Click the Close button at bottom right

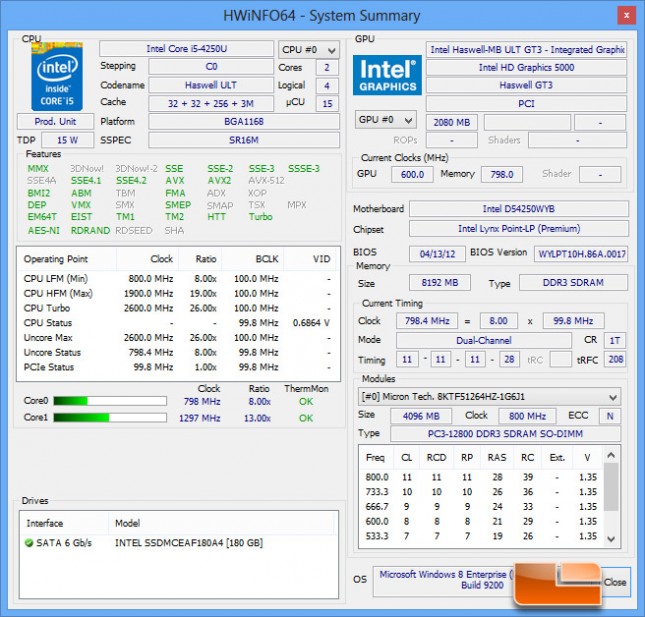[615, 582]
